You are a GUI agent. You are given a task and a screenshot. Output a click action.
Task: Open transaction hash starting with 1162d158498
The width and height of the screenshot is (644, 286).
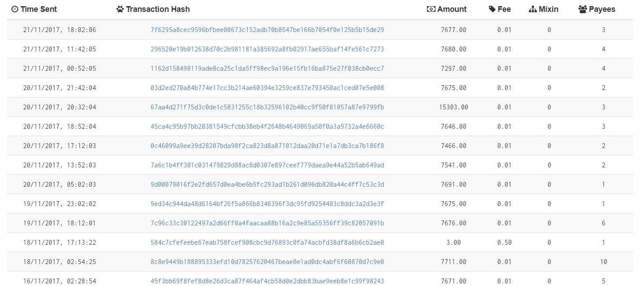(267, 69)
